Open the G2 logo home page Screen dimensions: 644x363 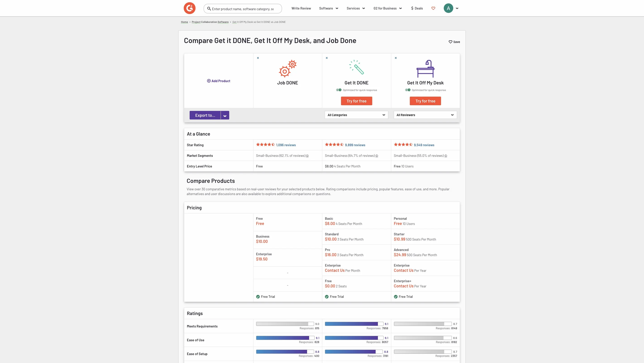(189, 8)
